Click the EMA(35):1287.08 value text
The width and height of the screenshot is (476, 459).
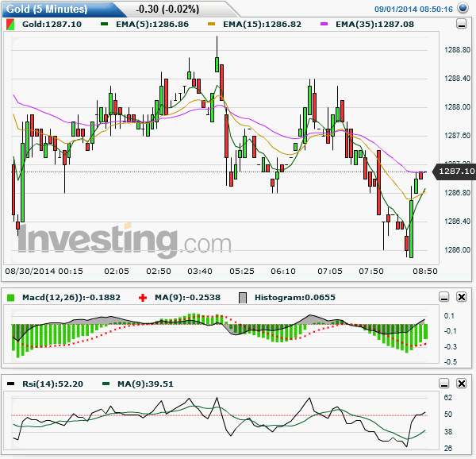[375, 25]
